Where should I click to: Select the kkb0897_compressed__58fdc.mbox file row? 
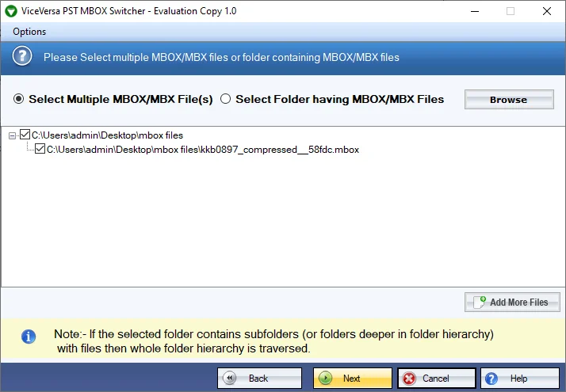[203, 150]
